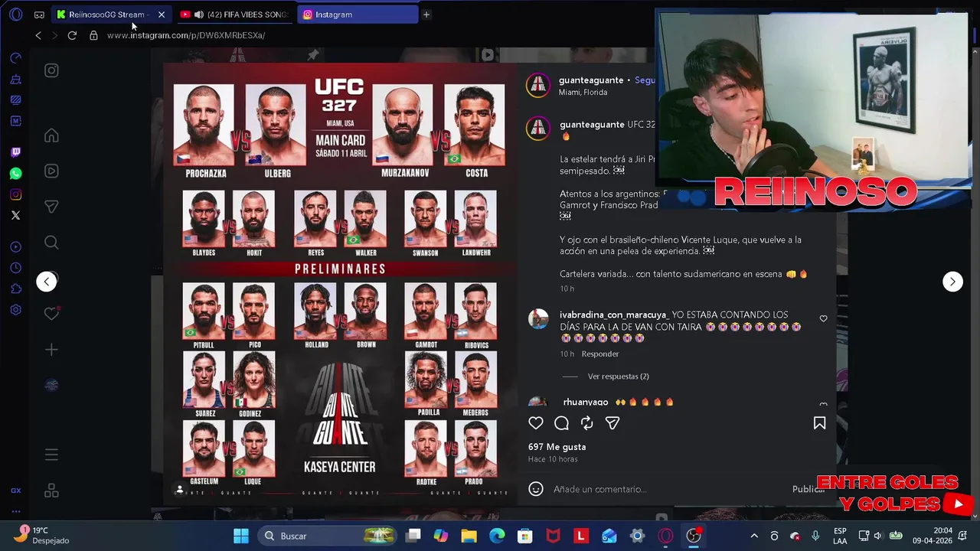Viewport: 980px width, 551px height.
Task: Share post via paper plane icon
Action: click(612, 423)
